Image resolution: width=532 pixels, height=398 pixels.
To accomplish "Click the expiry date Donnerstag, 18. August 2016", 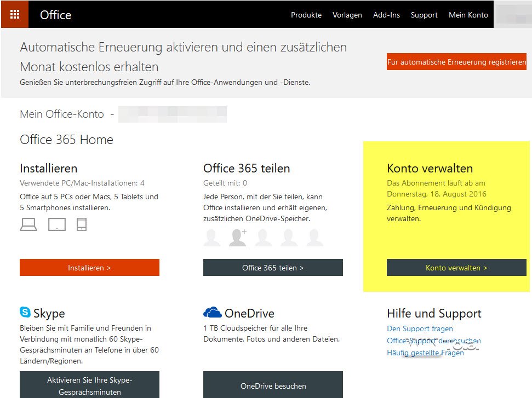I will tap(436, 194).
